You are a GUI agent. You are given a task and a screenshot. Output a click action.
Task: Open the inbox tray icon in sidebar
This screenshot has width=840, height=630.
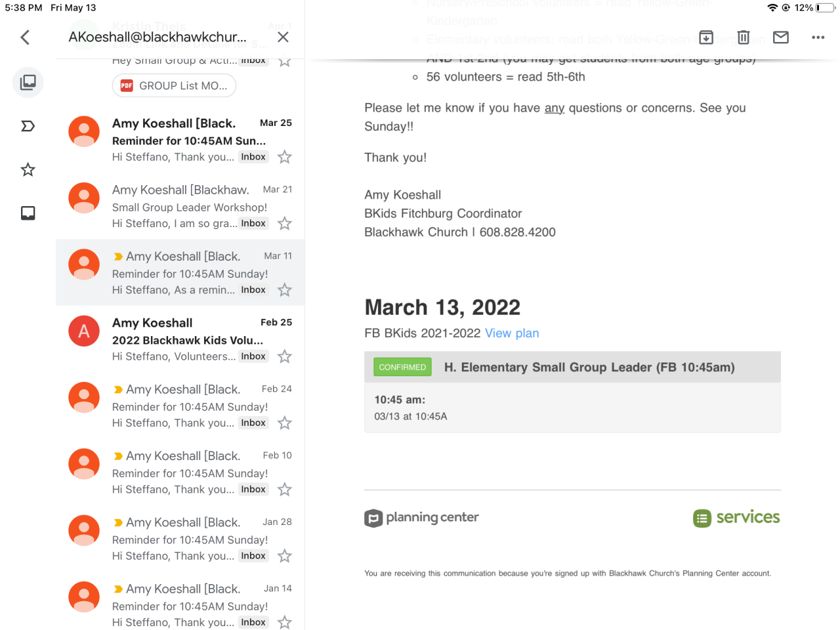pyautogui.click(x=28, y=213)
